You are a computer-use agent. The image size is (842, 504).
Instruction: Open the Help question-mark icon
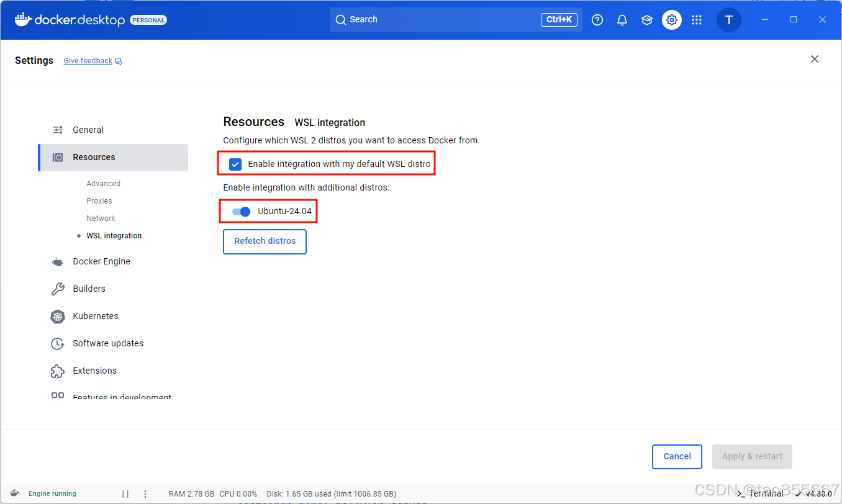click(x=597, y=20)
